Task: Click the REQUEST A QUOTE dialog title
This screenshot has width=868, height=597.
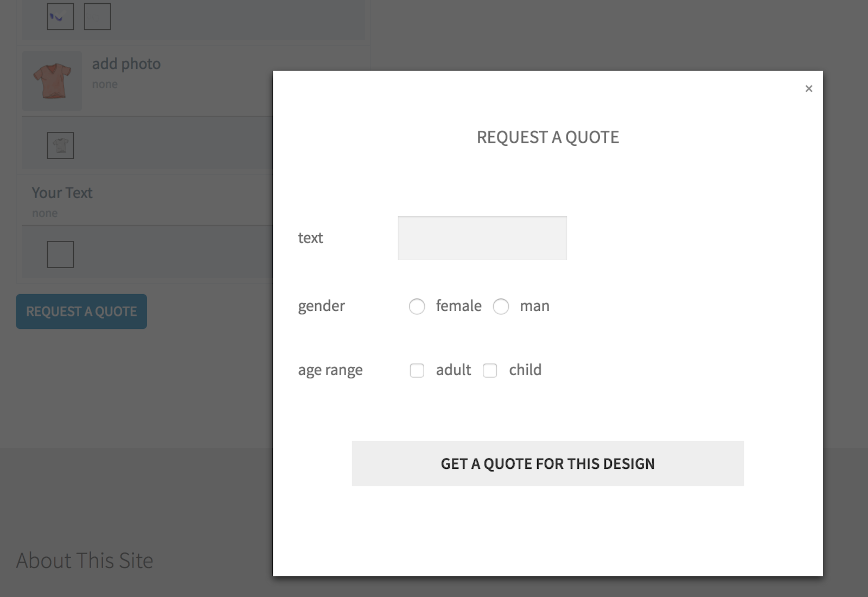Action: 548,137
